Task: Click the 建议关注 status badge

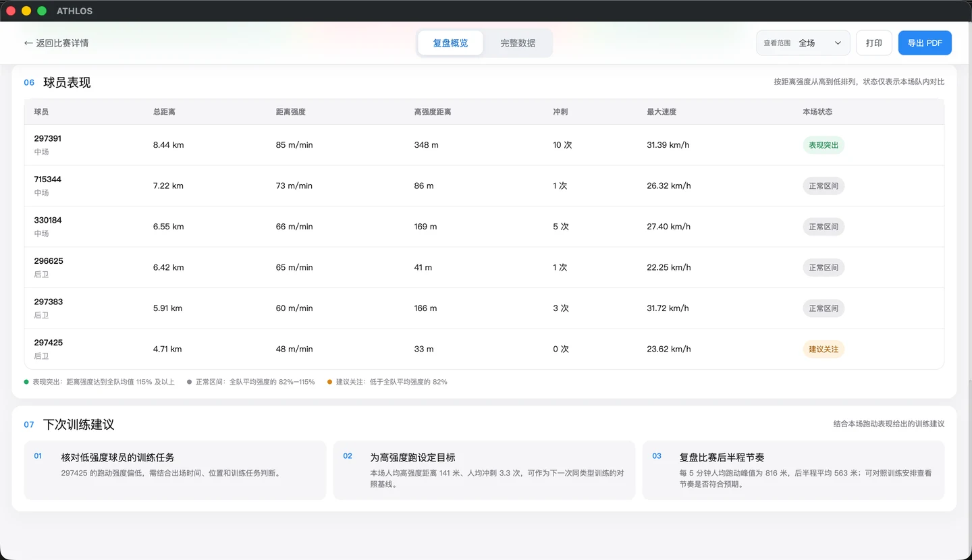Action: pos(823,349)
